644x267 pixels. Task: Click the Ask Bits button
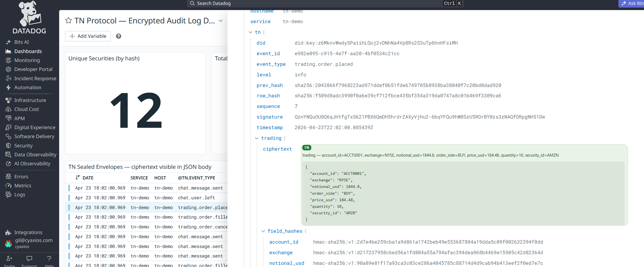tap(632, 3)
